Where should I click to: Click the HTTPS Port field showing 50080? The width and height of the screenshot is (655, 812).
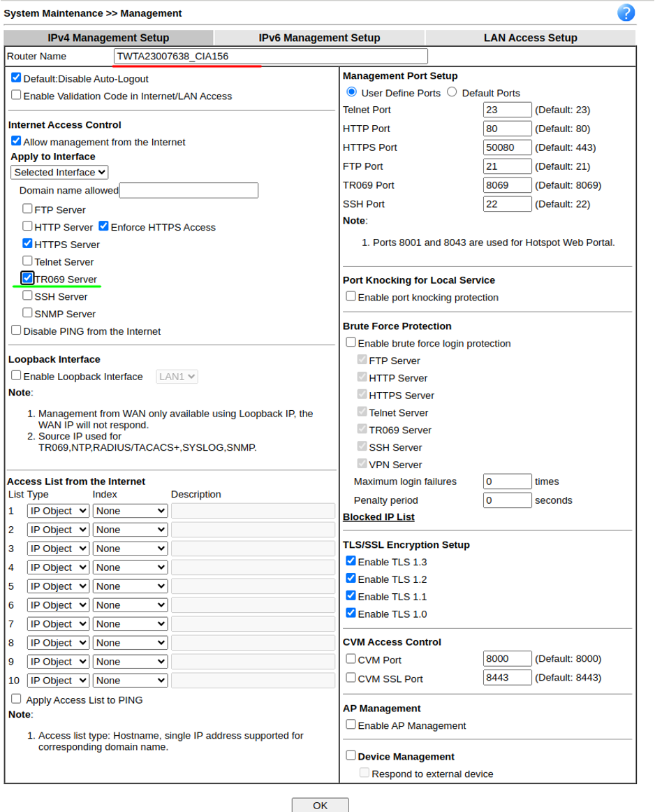(507, 147)
